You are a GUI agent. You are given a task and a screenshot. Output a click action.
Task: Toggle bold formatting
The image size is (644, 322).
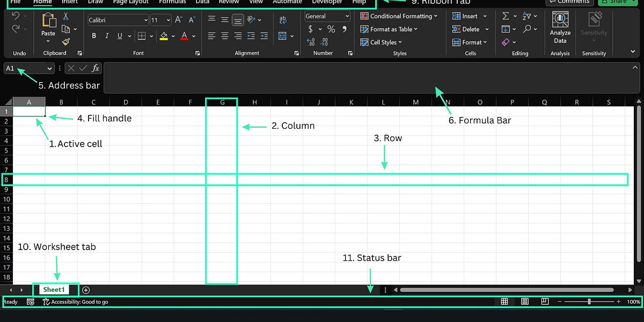[94, 36]
